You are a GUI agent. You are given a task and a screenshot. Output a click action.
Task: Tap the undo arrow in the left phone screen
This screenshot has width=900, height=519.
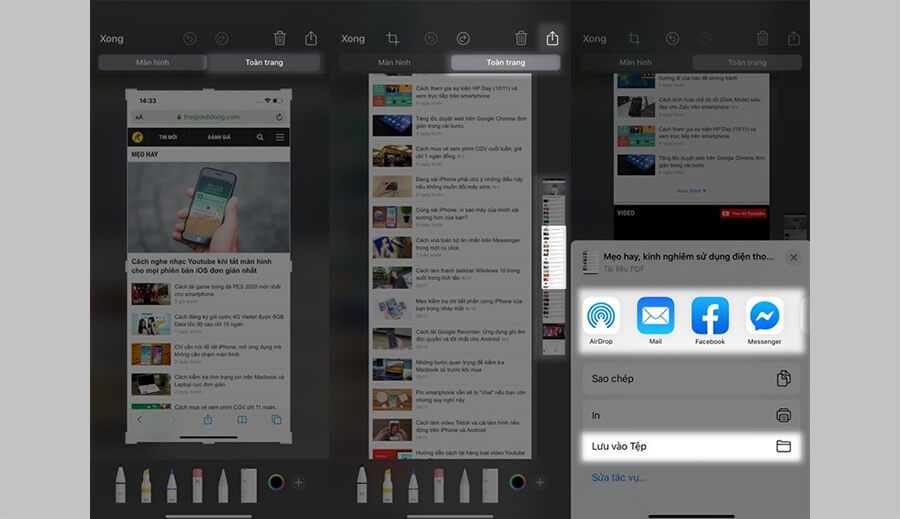pyautogui.click(x=189, y=38)
